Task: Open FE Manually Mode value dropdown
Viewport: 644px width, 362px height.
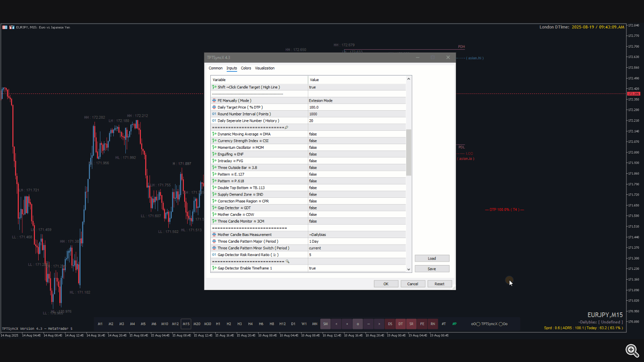Action: point(356,101)
